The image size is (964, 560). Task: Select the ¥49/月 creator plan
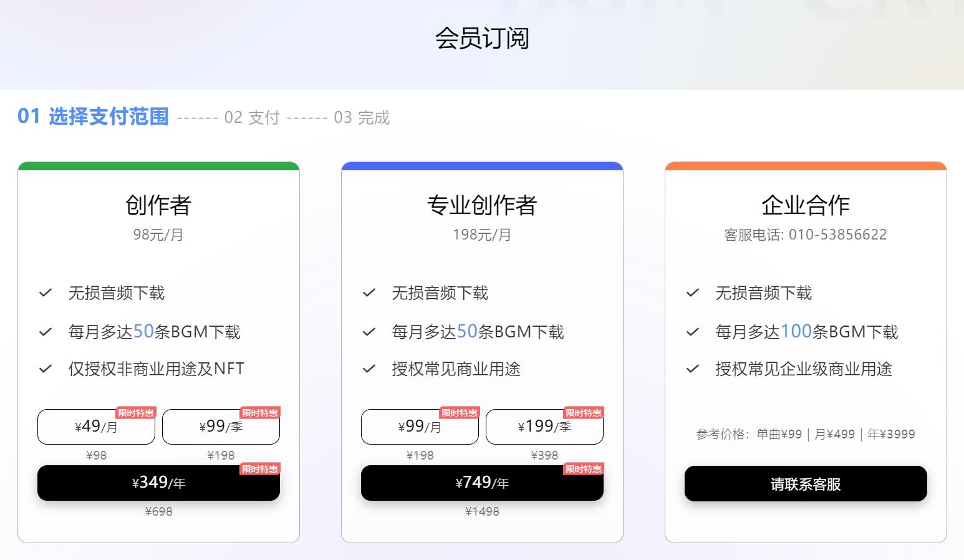tap(96, 427)
